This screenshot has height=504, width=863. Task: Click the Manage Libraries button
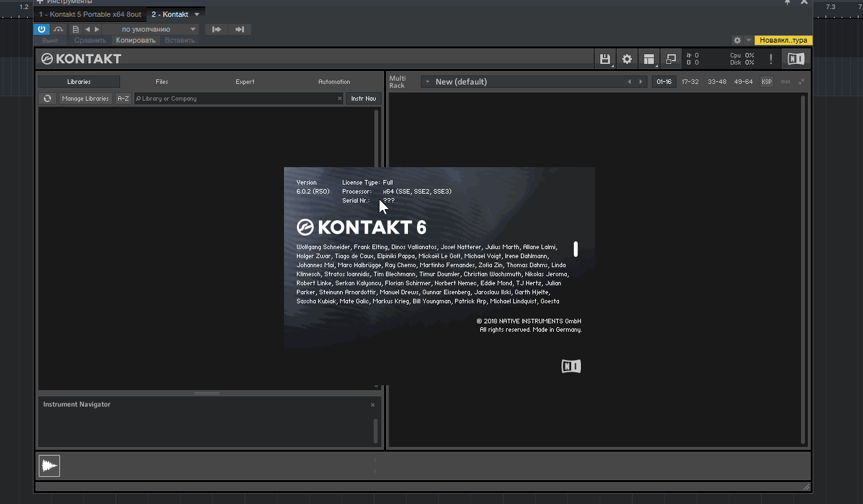pyautogui.click(x=85, y=99)
